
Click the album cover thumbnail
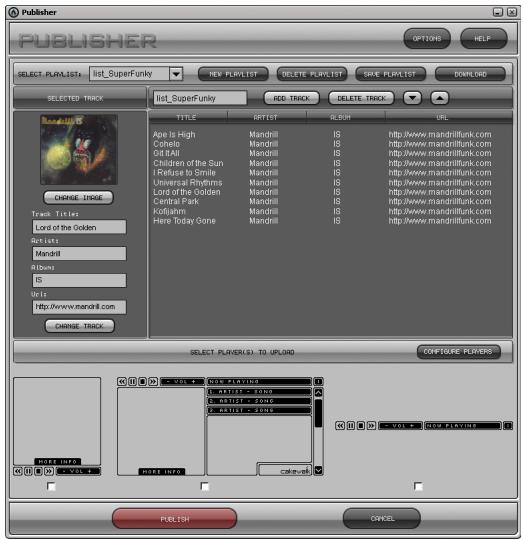click(x=79, y=149)
